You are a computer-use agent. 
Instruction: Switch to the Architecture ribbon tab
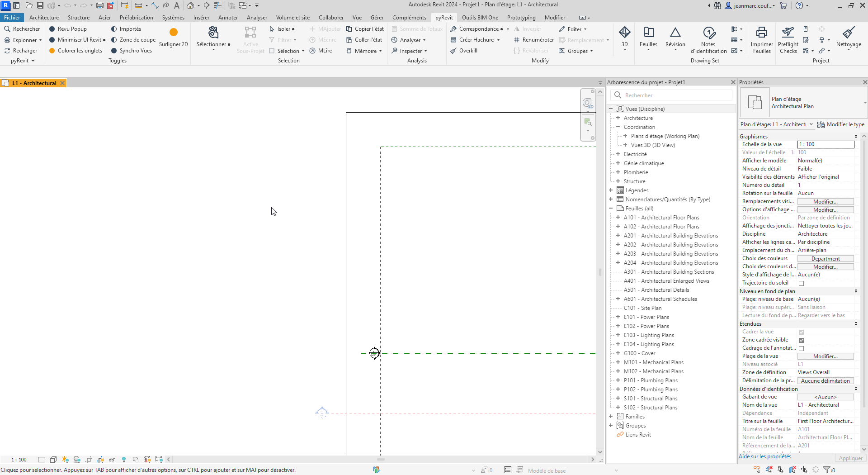44,17
